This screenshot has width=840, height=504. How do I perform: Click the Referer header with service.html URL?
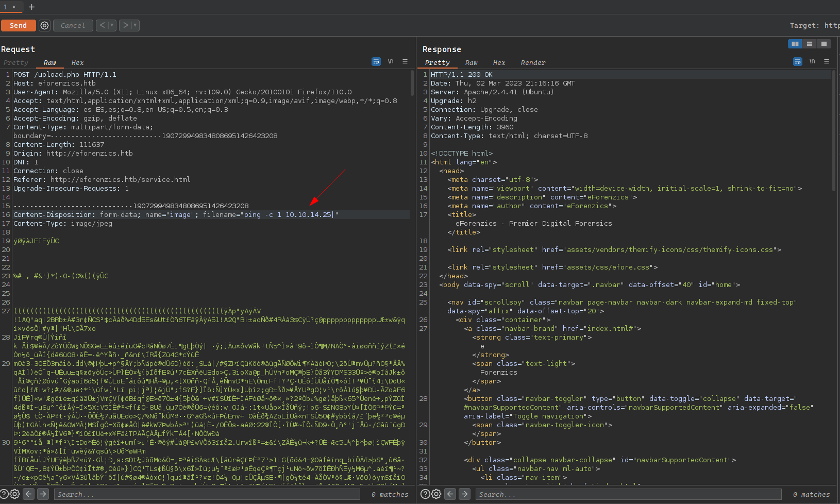click(102, 179)
